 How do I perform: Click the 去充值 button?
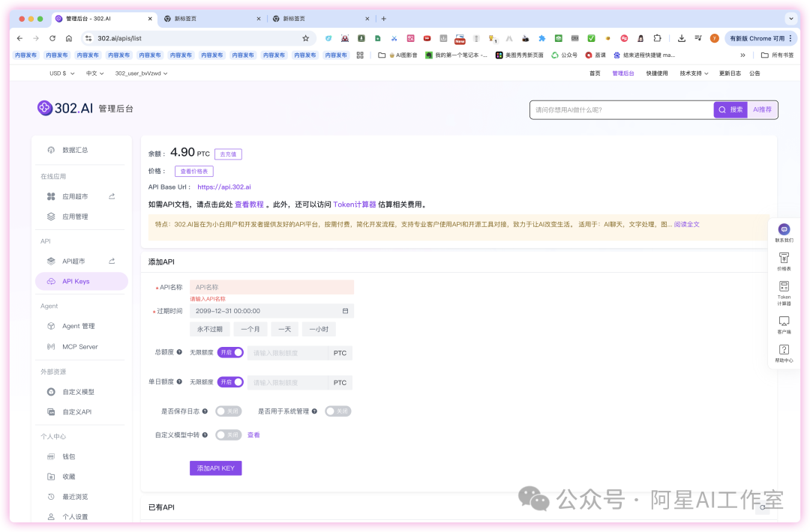pyautogui.click(x=228, y=154)
